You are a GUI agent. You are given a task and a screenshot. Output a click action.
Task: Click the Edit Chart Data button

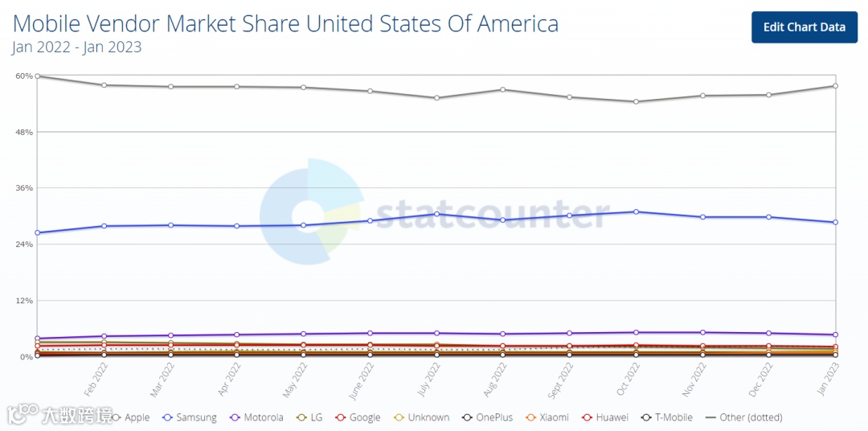pos(805,27)
